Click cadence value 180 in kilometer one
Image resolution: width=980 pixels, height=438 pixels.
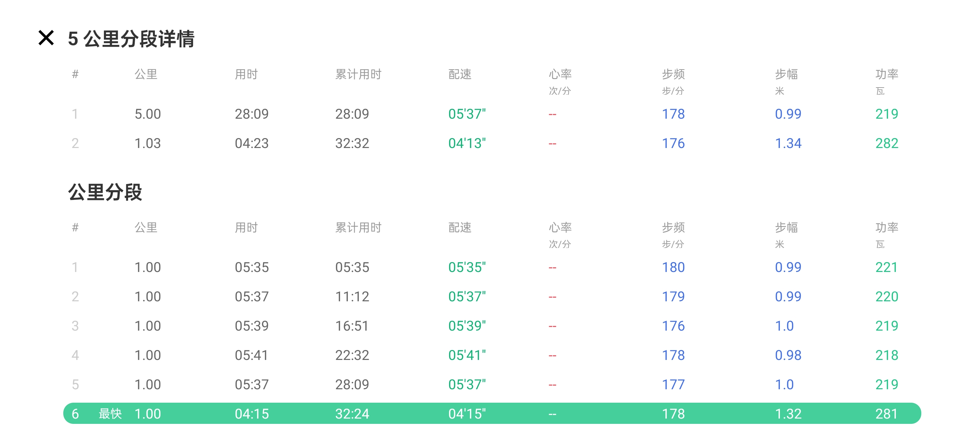click(673, 267)
